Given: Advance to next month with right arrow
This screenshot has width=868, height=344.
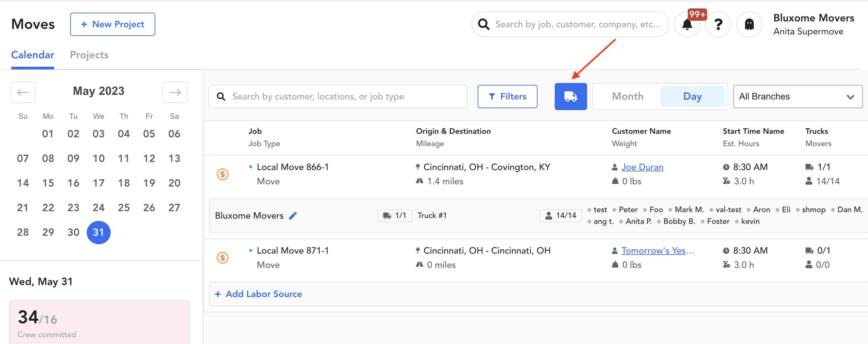Looking at the screenshot, I should tap(175, 92).
